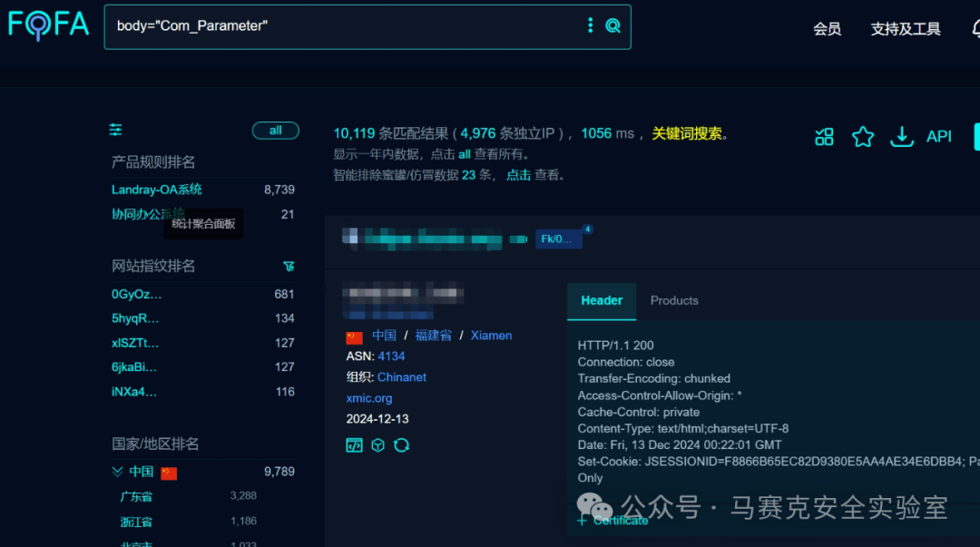Filter results by 浙江省
The image size is (980, 547).
(136, 522)
